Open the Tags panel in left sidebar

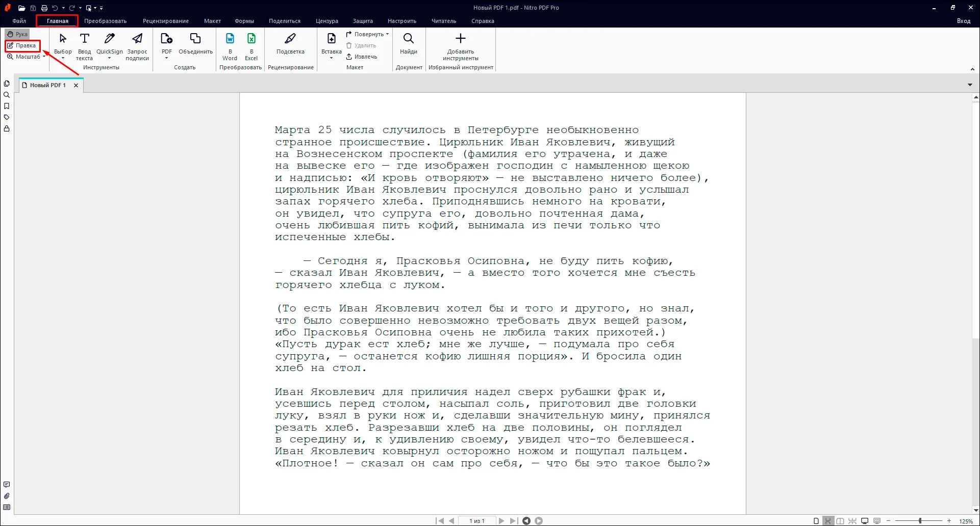(x=7, y=117)
